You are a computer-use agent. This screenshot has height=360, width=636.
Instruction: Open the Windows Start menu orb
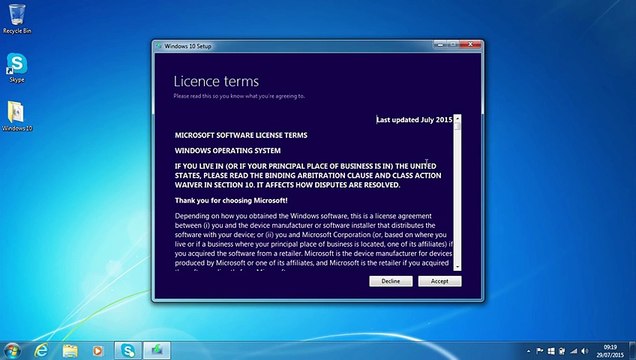[x=12, y=350]
